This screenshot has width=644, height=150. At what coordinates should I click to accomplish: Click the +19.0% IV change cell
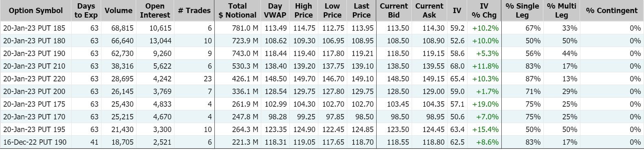[x=485, y=104]
